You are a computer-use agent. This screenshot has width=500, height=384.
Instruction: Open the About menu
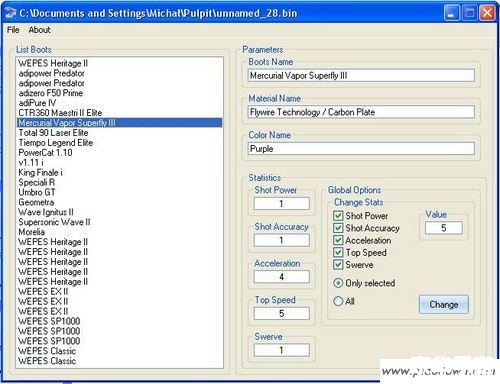pyautogui.click(x=39, y=30)
